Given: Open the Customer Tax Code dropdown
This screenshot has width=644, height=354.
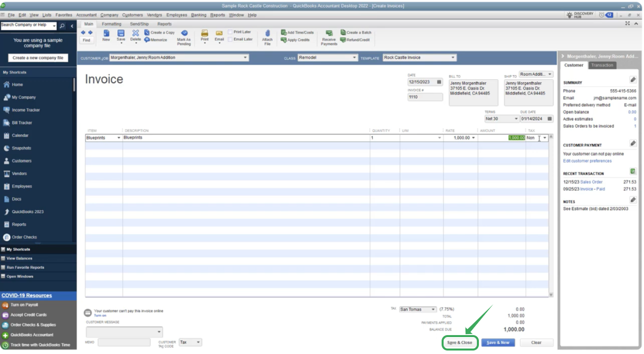Looking at the screenshot, I should point(198,343).
